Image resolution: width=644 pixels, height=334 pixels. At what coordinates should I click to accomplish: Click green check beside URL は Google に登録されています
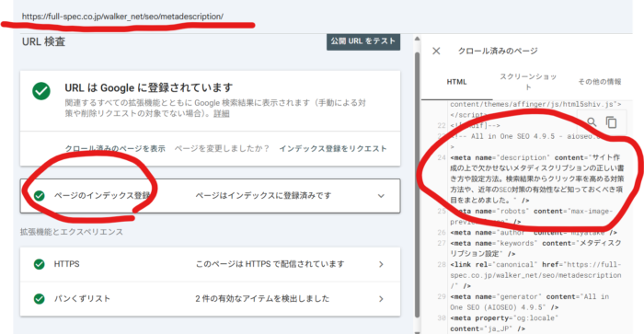[41, 91]
